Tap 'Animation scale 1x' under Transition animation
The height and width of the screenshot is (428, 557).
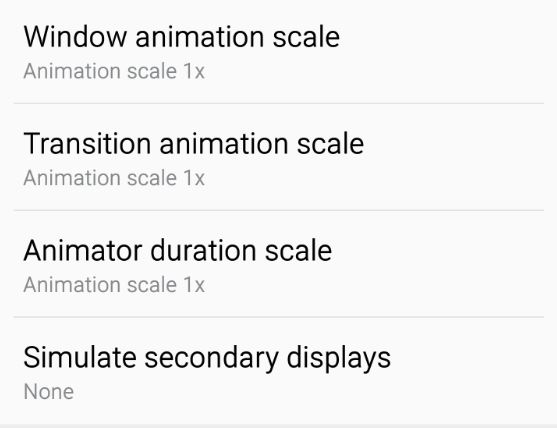(x=114, y=178)
